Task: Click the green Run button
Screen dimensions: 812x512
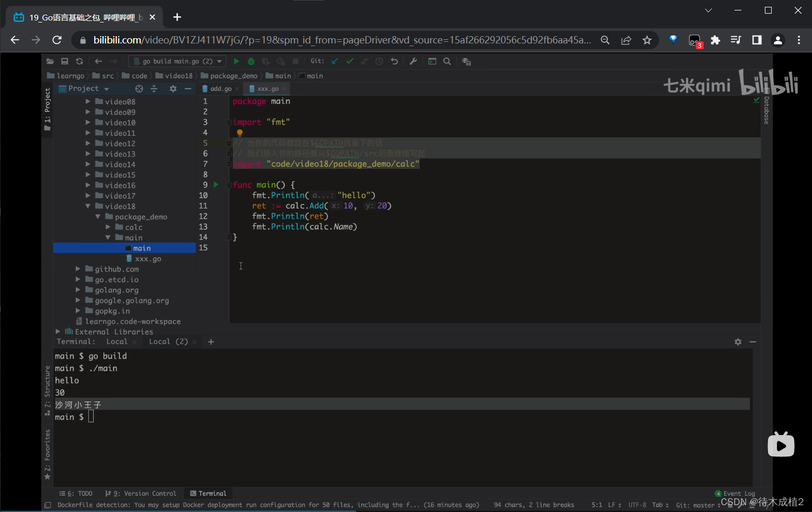Action: pyautogui.click(x=236, y=61)
